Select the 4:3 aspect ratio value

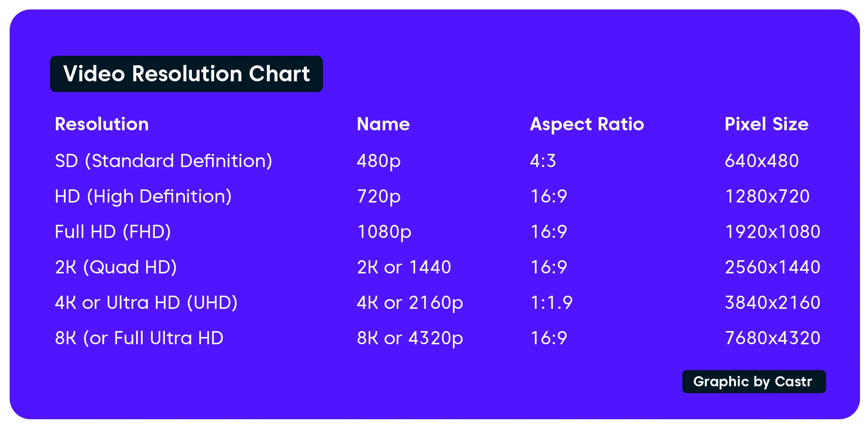(x=543, y=161)
